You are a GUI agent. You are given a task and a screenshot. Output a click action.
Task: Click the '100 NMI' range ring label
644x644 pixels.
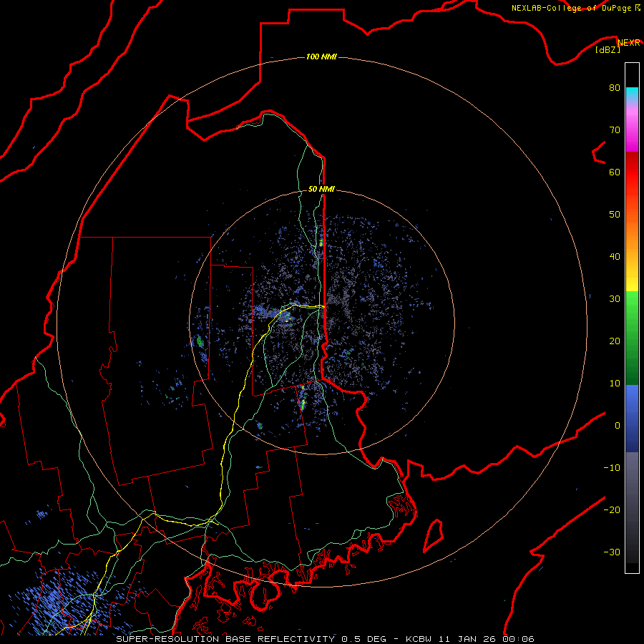pos(321,57)
